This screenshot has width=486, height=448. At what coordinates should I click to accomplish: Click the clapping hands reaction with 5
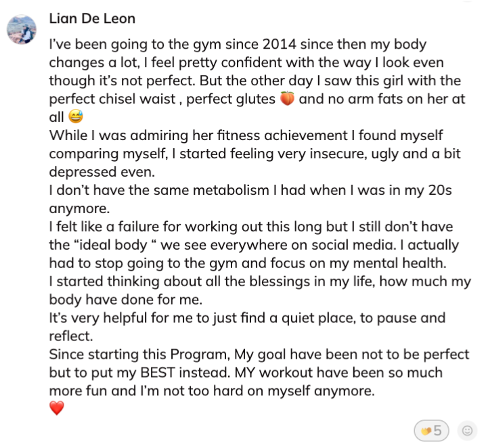430,430
